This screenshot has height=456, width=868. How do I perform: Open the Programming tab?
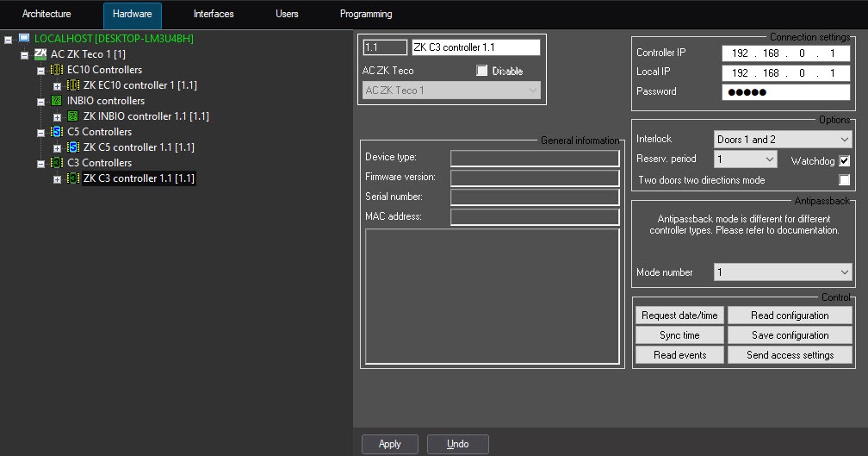click(366, 15)
